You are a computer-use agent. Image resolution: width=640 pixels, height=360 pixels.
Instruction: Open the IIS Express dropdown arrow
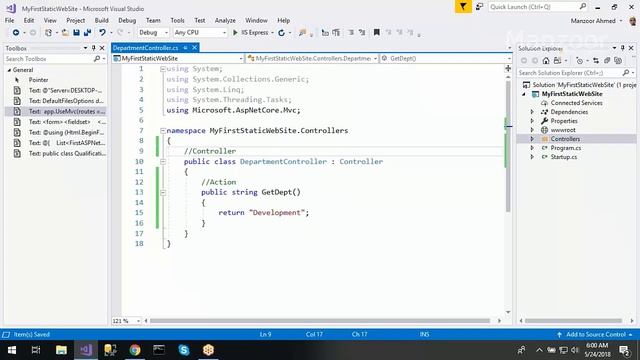click(272, 33)
